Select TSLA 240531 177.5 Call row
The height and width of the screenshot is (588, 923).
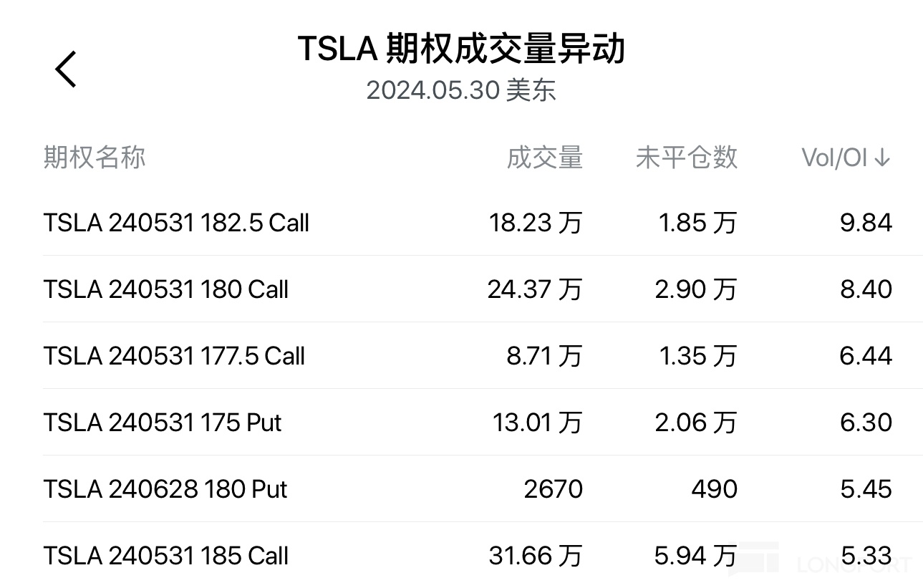[174, 356]
